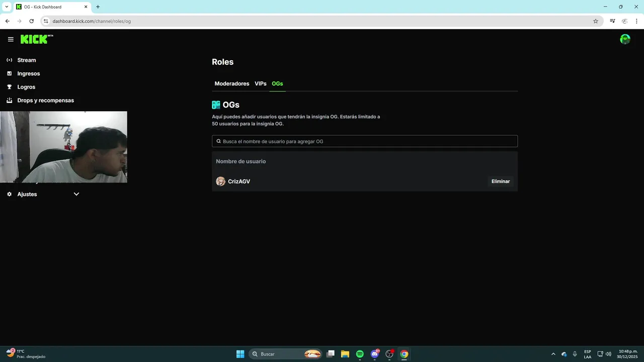Click the Roles page heading
The height and width of the screenshot is (362, 644).
pyautogui.click(x=223, y=62)
